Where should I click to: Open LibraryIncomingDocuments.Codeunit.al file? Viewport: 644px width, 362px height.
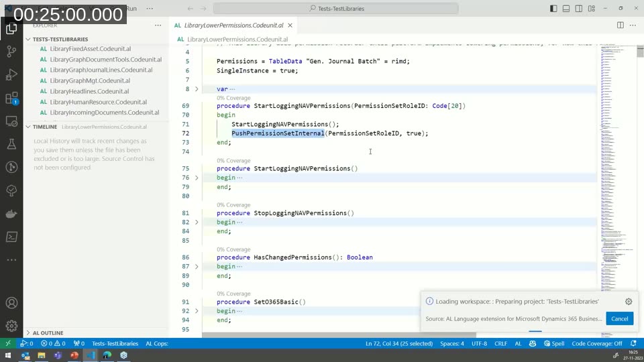click(x=105, y=113)
